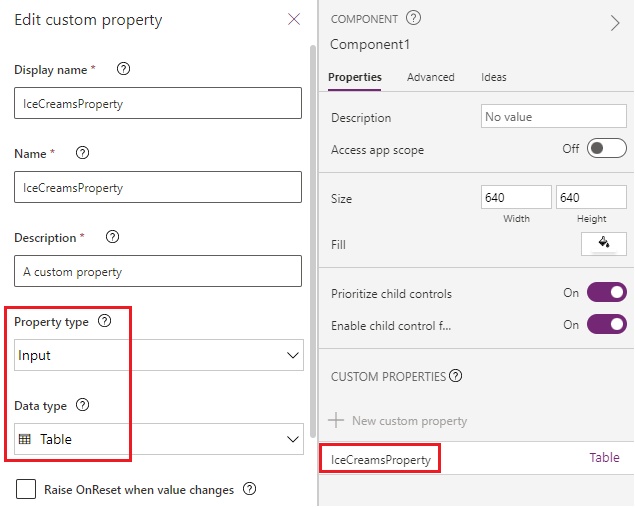Click the Property type info icon
The image size is (635, 507).
[105, 322]
